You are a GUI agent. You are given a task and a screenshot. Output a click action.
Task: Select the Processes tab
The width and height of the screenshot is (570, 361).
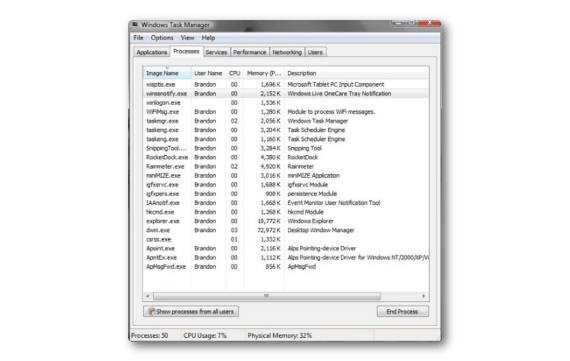[x=186, y=51]
